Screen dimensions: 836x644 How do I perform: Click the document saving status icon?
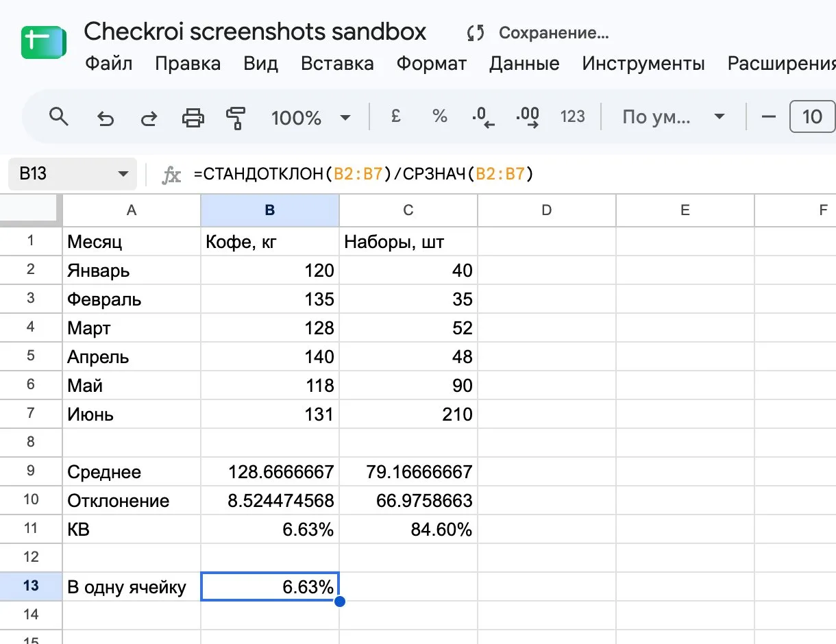(475, 32)
